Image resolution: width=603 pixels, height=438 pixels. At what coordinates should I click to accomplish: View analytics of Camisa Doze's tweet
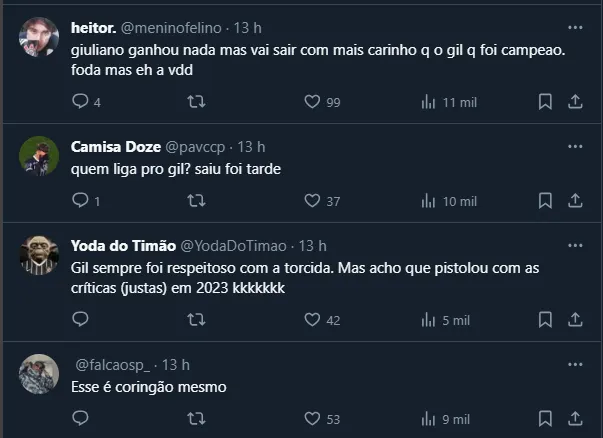coord(429,201)
